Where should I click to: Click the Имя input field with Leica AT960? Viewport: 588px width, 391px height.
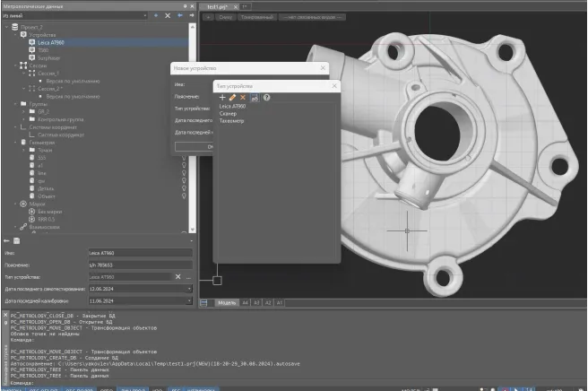click(x=139, y=254)
